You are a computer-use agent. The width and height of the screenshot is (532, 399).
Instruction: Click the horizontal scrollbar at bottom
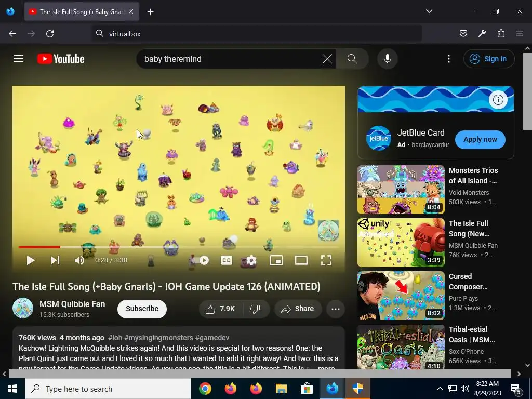[260, 374]
